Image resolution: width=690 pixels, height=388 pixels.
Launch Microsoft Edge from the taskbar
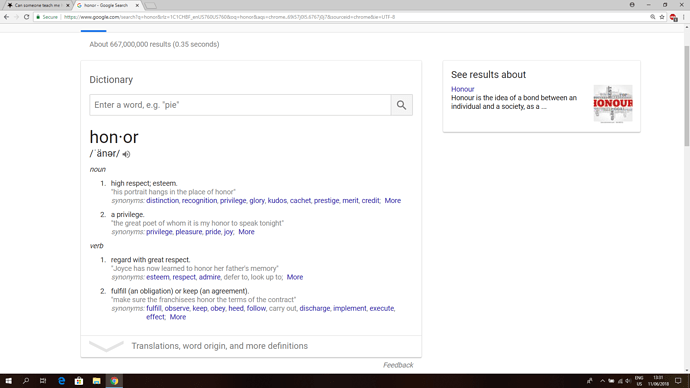click(x=61, y=381)
